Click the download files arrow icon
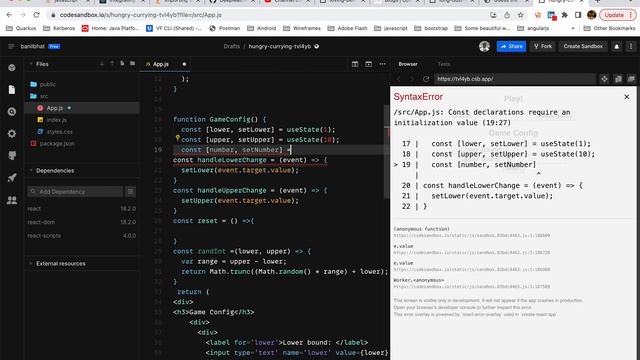640x360 pixels. click(x=102, y=64)
